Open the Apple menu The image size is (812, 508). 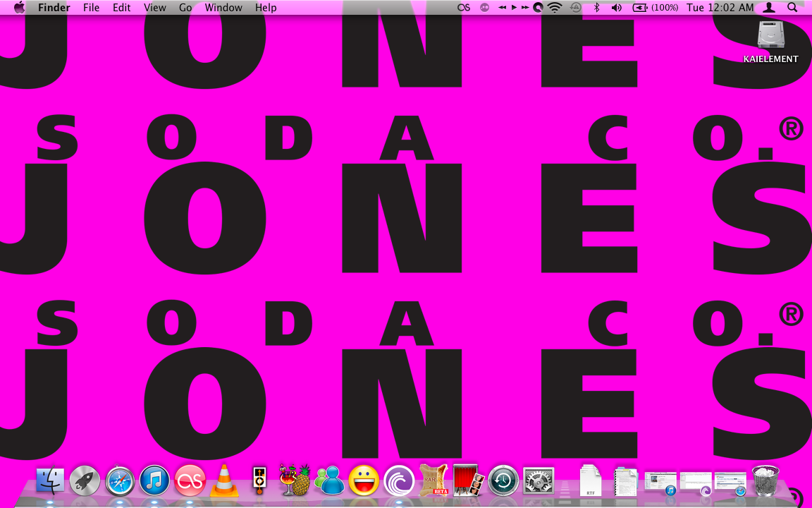(x=19, y=7)
